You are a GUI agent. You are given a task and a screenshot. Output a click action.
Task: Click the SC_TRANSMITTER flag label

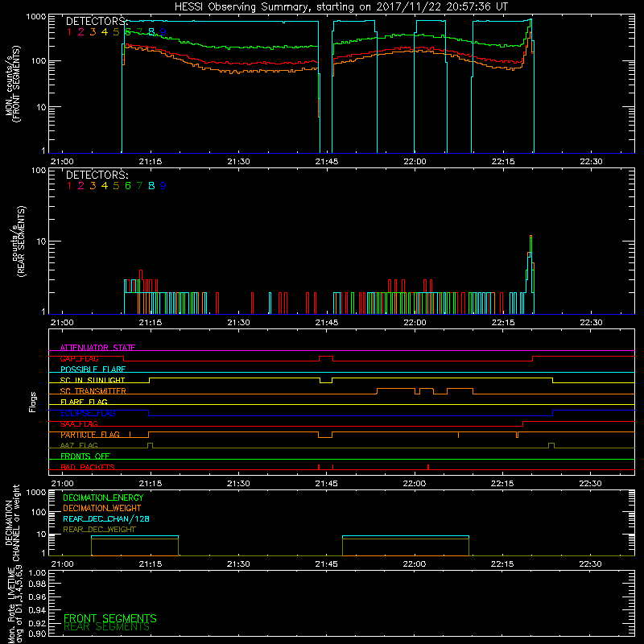(x=93, y=391)
